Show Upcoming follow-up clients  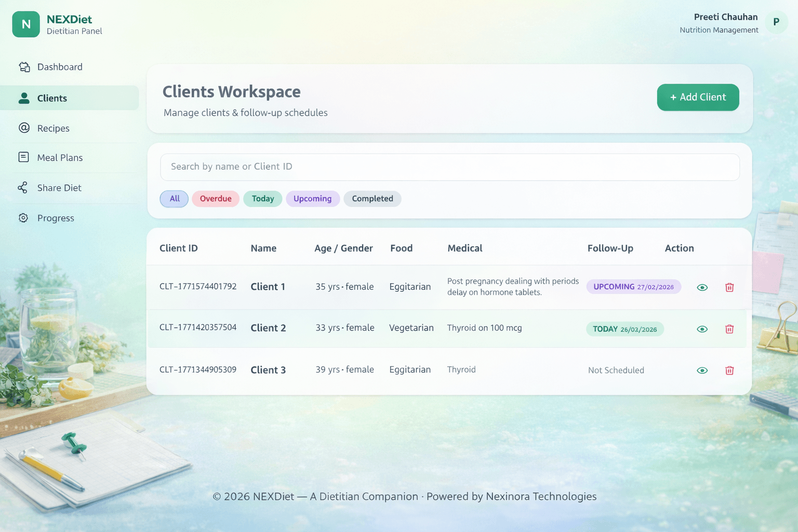[312, 199]
